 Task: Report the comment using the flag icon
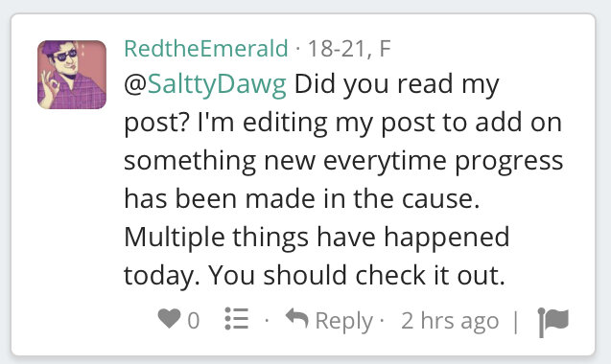[552, 322]
